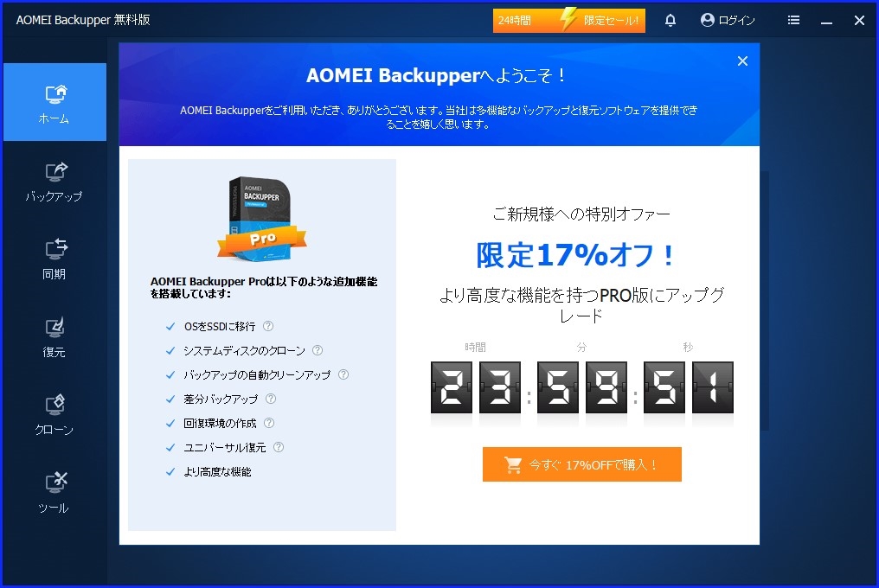The width and height of the screenshot is (879, 588).
Task: Minimize the AOMEI Backupper window
Action: (x=826, y=21)
